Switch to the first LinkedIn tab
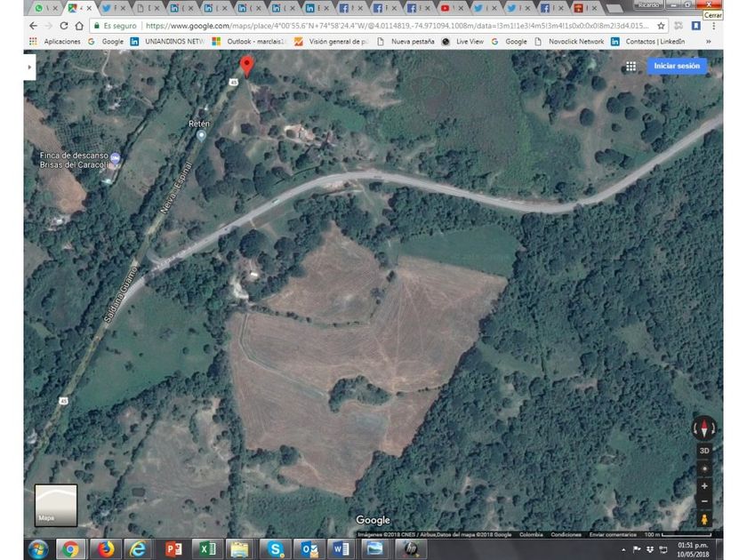747x560 pixels. click(180, 8)
